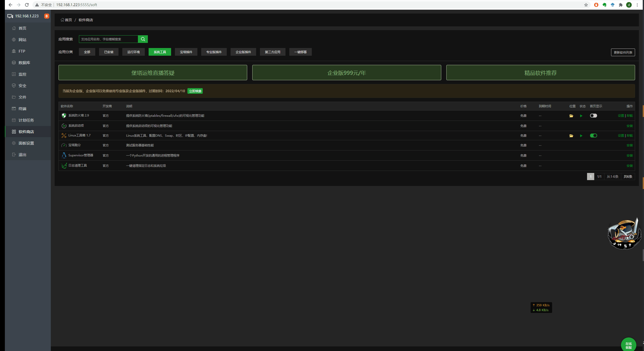Open folder location for 系统防火墙
This screenshot has width=644, height=351.
point(571,116)
